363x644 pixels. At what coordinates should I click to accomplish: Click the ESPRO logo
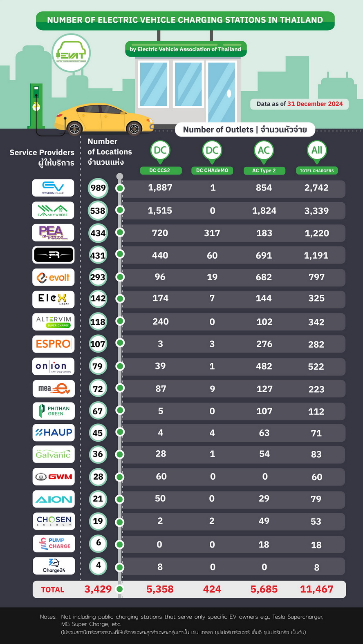pyautogui.click(x=53, y=344)
